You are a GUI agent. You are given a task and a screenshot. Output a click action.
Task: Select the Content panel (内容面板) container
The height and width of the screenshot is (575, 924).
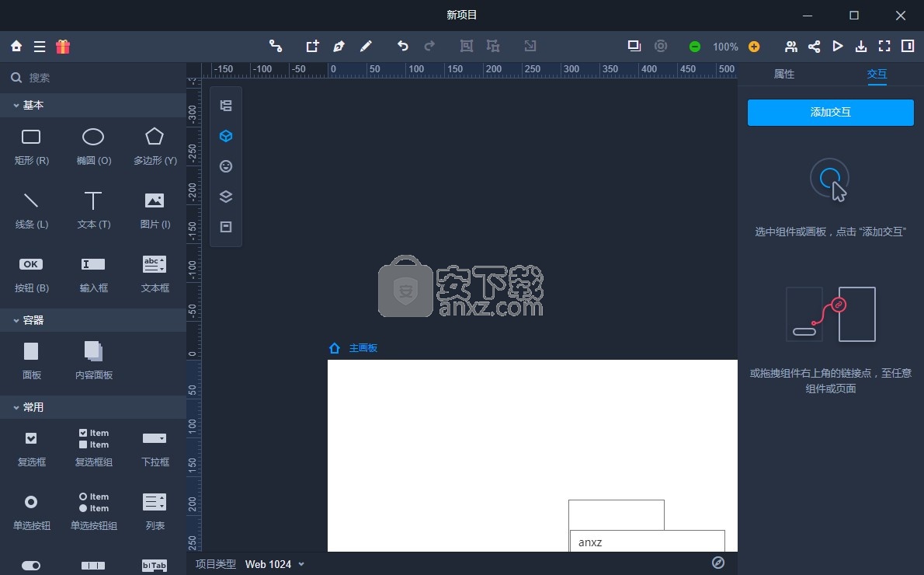pyautogui.click(x=94, y=361)
